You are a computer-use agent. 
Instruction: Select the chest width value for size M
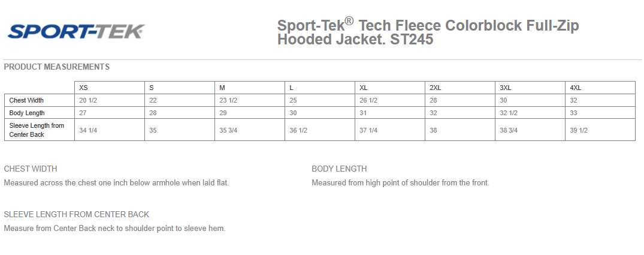click(x=228, y=100)
